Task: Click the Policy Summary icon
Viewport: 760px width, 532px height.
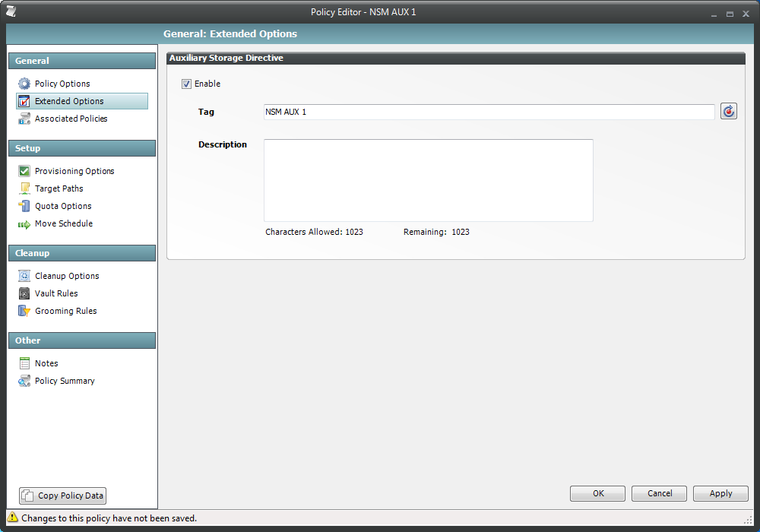Action: coord(24,381)
